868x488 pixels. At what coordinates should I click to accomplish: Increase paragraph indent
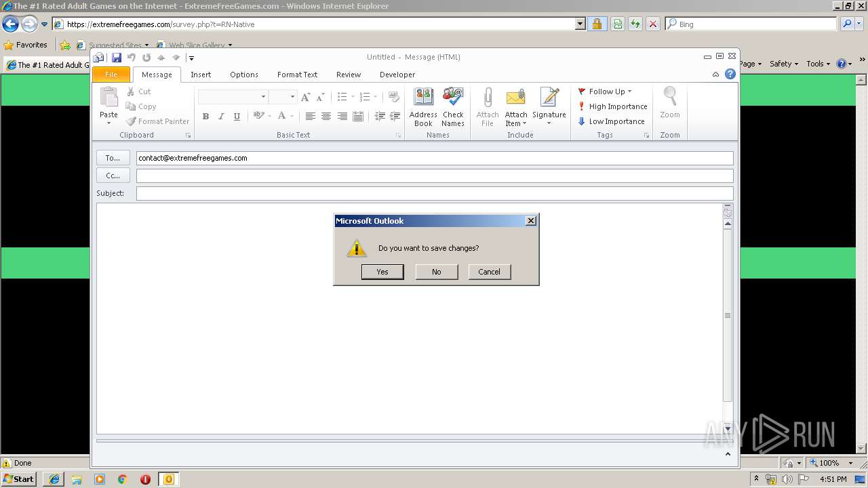tap(395, 117)
